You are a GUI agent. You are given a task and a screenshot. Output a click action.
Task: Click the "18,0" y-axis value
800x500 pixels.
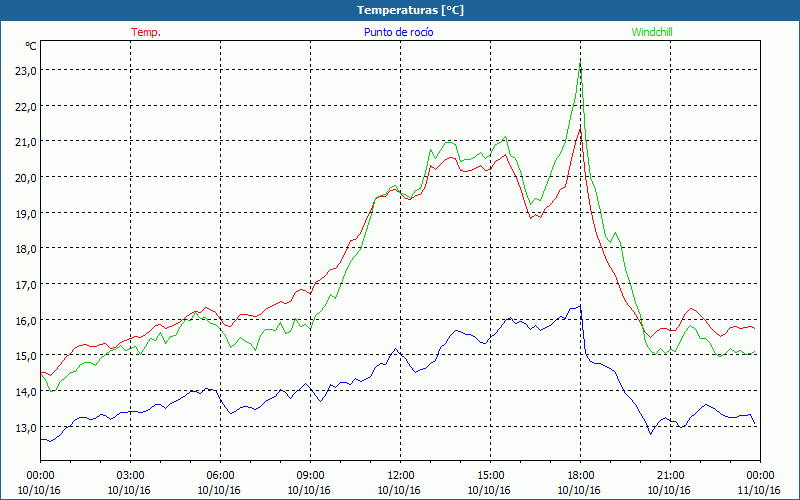pos(26,249)
